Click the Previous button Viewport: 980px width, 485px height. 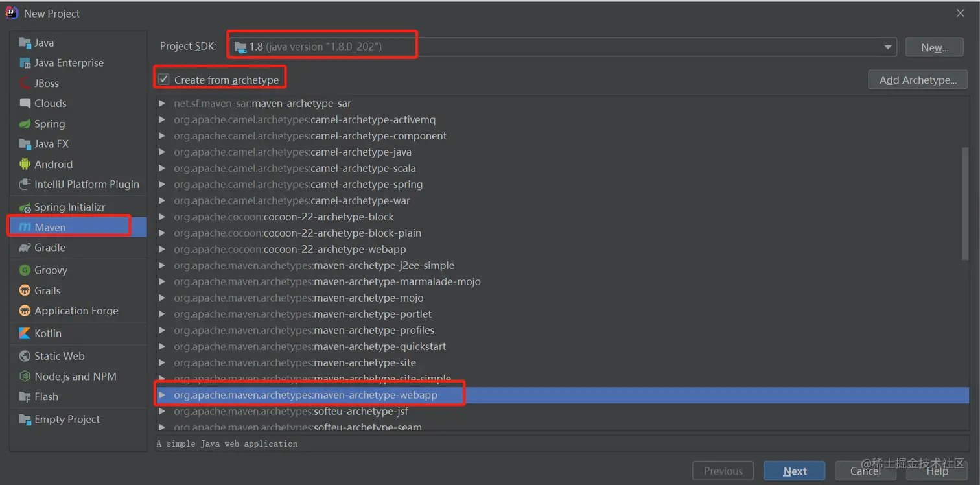coord(723,471)
